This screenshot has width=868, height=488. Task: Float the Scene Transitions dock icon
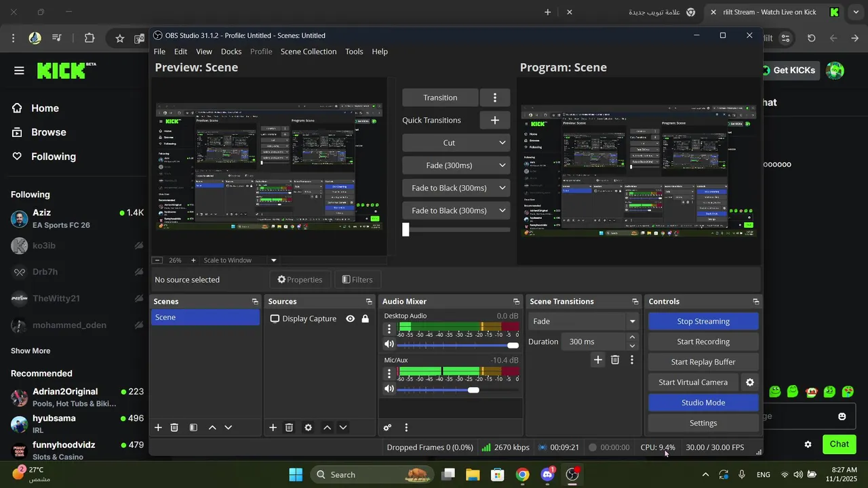(x=635, y=302)
